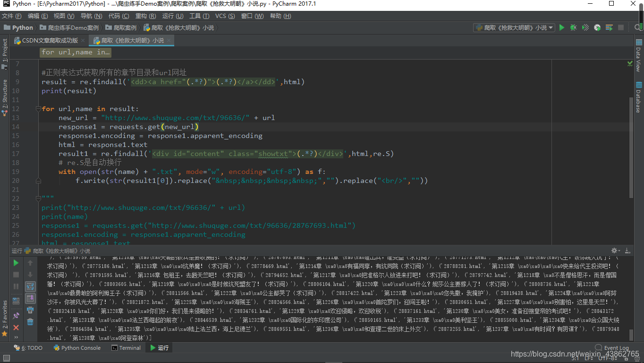644x363 pixels.
Task: Open the 编辑(E) menu
Action: (x=38, y=16)
